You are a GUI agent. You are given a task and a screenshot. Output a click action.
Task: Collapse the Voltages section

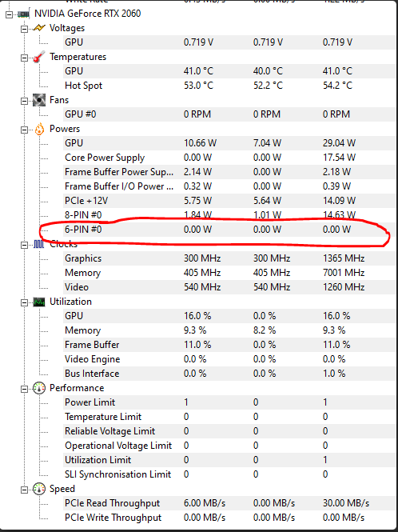pos(24,29)
